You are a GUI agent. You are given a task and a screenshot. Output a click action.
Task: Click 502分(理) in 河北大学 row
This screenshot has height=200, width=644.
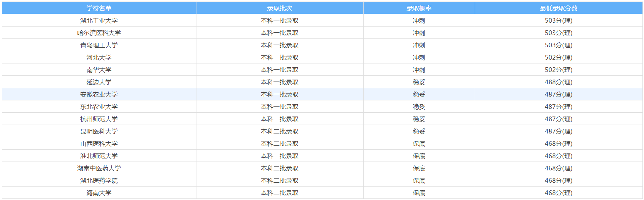[558, 57]
